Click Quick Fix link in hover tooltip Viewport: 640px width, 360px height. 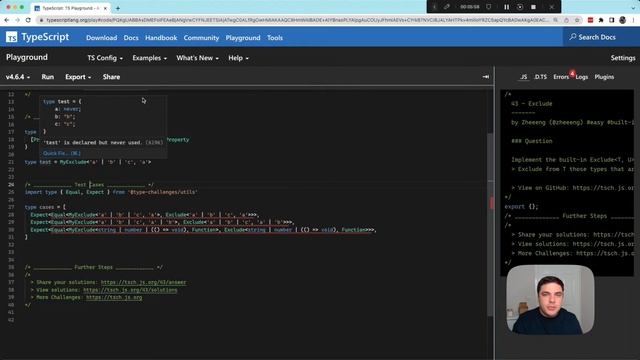coord(62,153)
